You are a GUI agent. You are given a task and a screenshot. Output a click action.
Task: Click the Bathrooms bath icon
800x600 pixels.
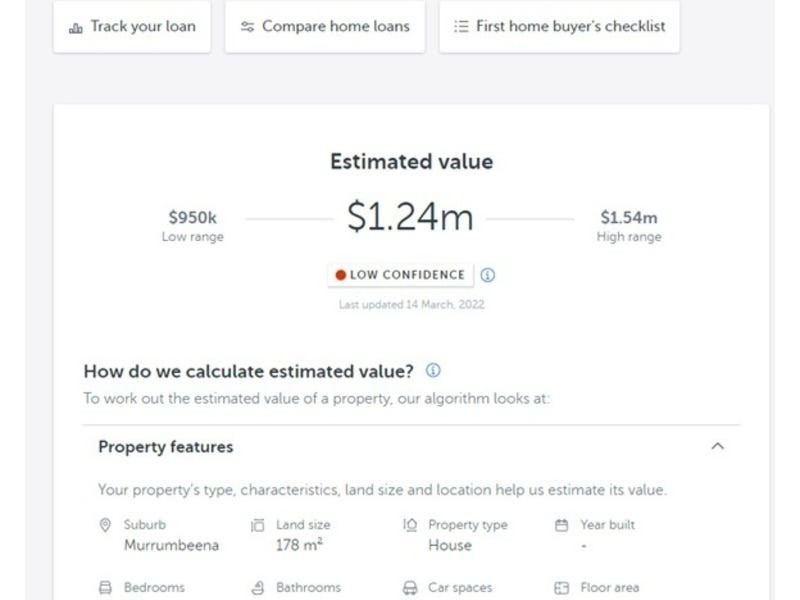coord(258,588)
